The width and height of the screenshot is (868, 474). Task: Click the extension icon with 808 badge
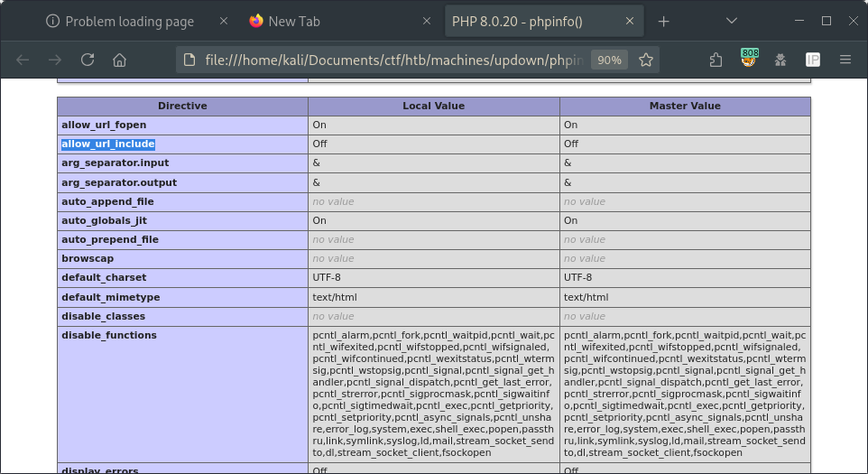[748, 60]
